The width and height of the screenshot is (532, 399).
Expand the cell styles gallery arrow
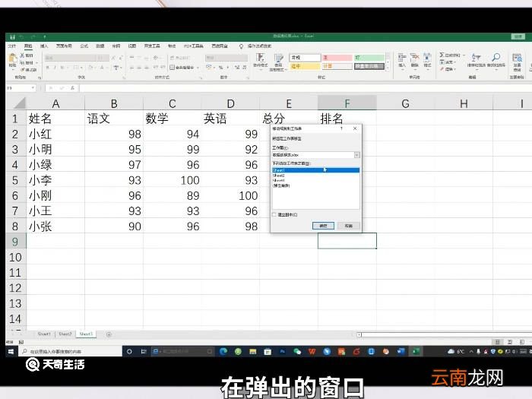[388, 68]
